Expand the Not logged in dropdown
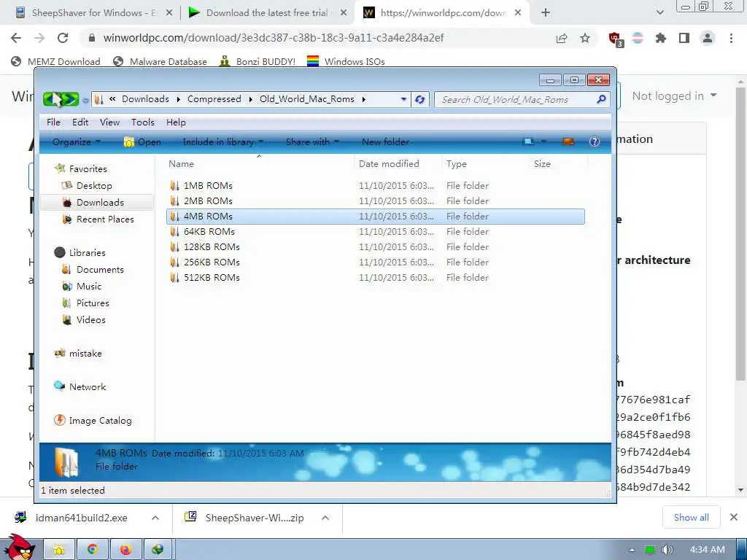Screen dimensions: 747x560 coord(674,96)
